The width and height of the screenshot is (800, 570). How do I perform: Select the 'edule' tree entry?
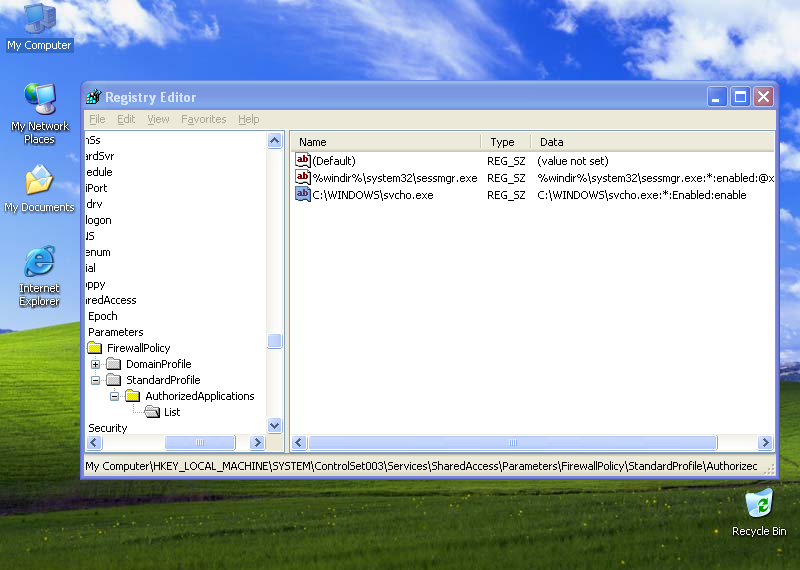pyautogui.click(x=99, y=172)
